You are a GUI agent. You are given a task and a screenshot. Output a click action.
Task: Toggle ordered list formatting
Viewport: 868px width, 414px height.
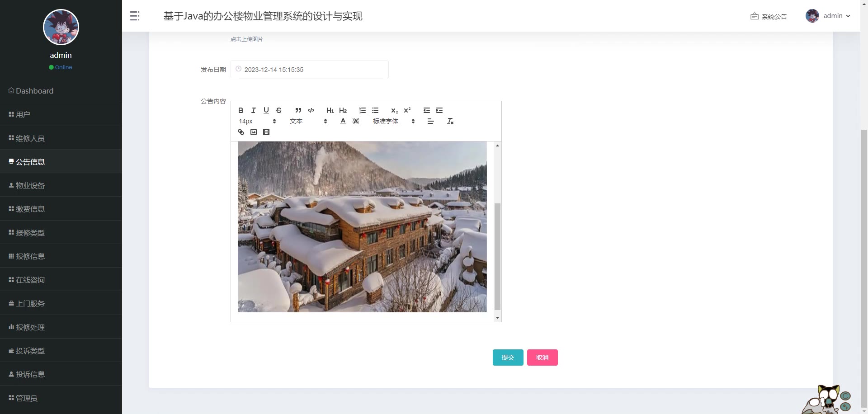[x=363, y=110]
